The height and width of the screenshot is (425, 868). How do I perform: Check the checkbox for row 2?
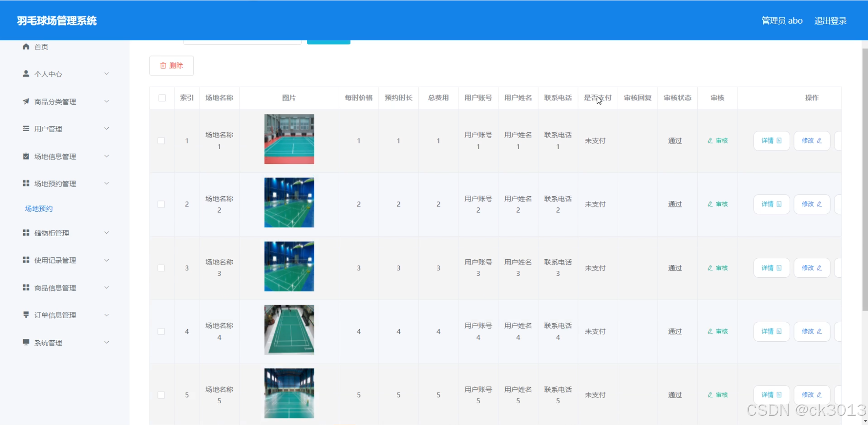pos(161,204)
